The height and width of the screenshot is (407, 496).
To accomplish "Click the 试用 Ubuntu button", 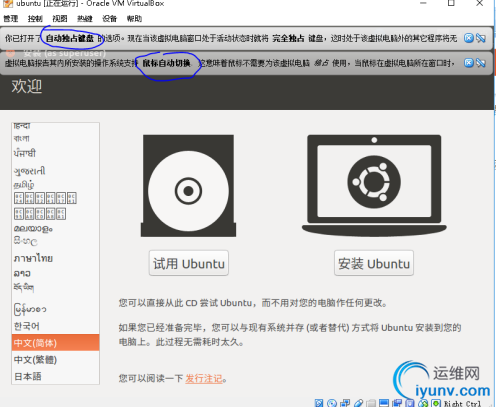I will point(189,263).
